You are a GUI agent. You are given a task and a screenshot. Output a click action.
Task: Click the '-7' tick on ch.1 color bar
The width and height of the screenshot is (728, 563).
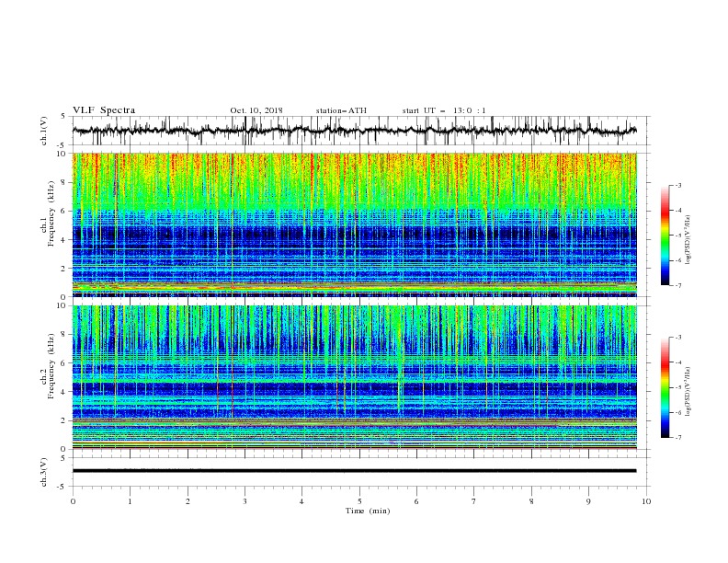click(677, 285)
